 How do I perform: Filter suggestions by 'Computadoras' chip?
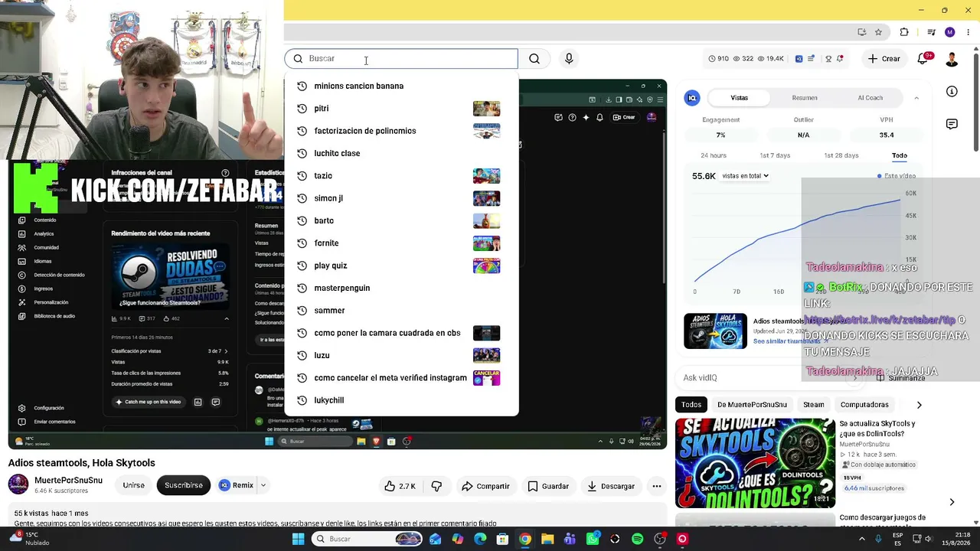[x=864, y=405]
